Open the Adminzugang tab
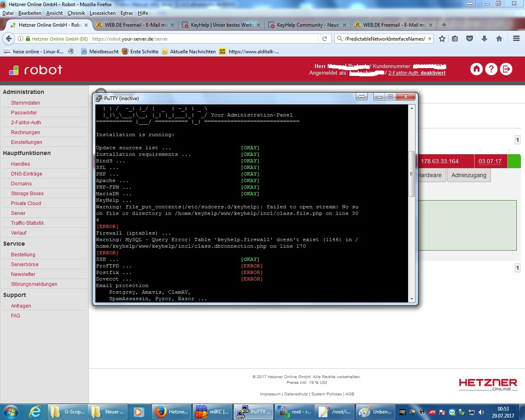Screen dimensions: 525x420 (468, 175)
